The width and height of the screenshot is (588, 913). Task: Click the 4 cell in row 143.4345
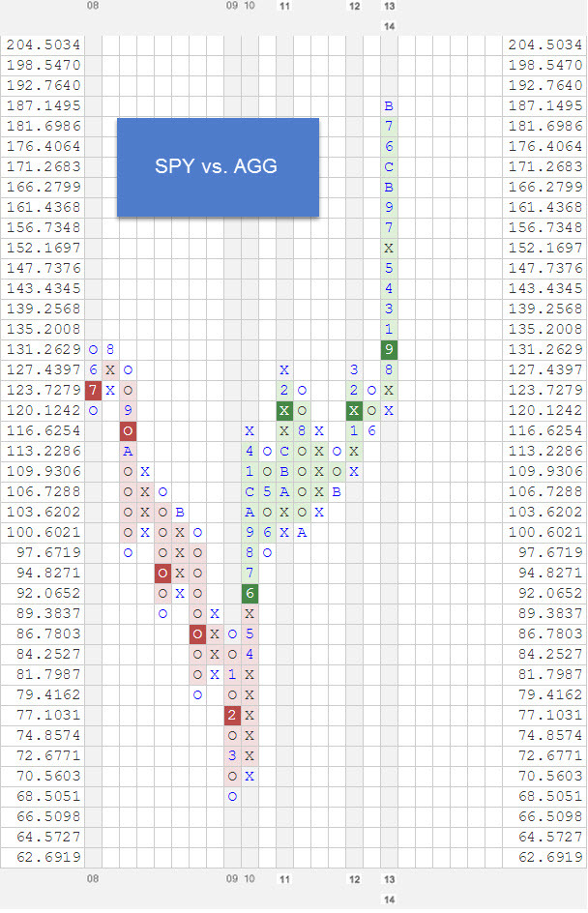389,288
